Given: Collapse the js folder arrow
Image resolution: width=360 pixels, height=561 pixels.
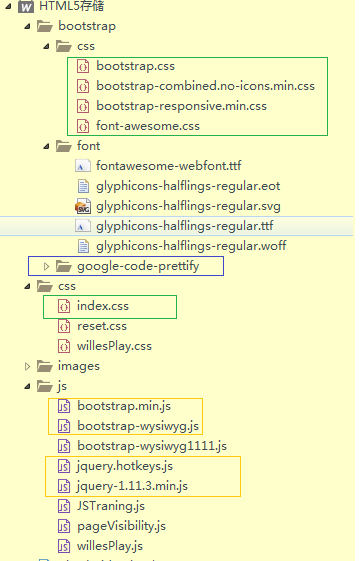Looking at the screenshot, I should (28, 386).
